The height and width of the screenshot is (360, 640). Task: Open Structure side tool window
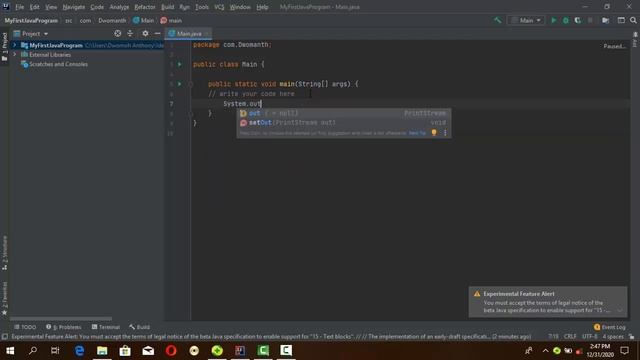pos(4,253)
